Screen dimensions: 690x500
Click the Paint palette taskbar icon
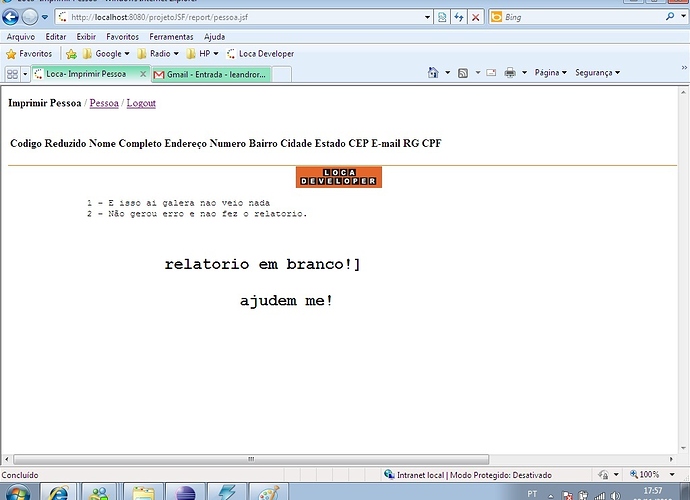[x=268, y=492]
